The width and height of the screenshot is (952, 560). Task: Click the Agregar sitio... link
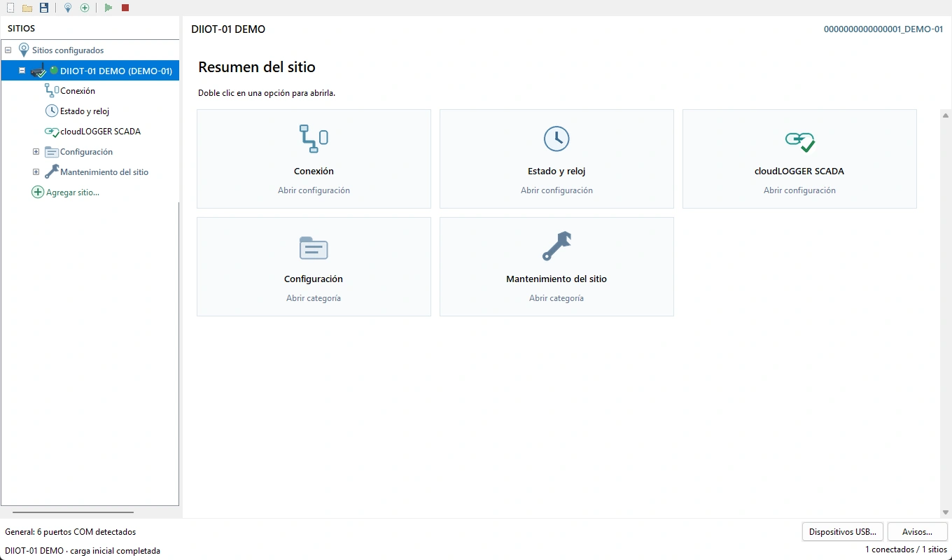73,192
